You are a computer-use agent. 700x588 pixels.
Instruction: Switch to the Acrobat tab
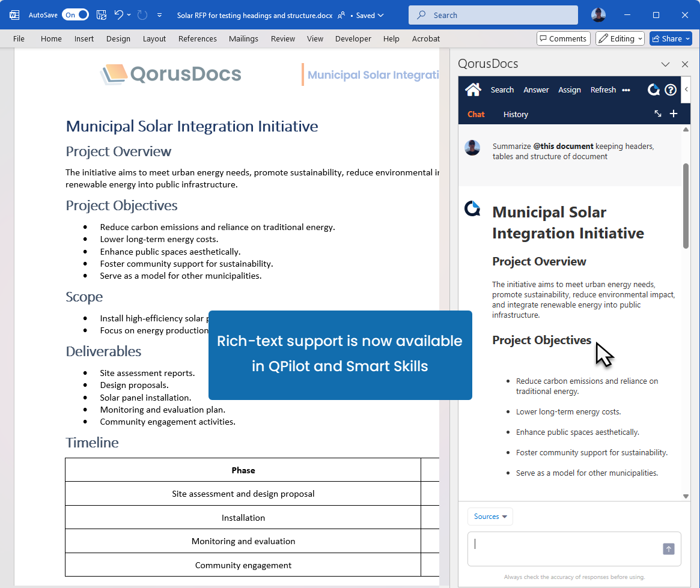[426, 39]
